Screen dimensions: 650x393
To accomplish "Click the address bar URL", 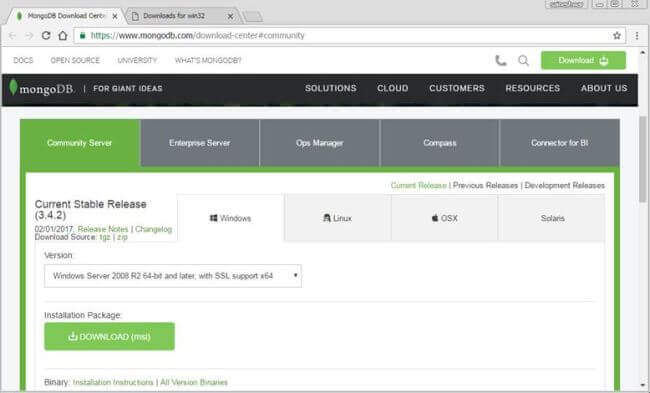I will tap(198, 36).
